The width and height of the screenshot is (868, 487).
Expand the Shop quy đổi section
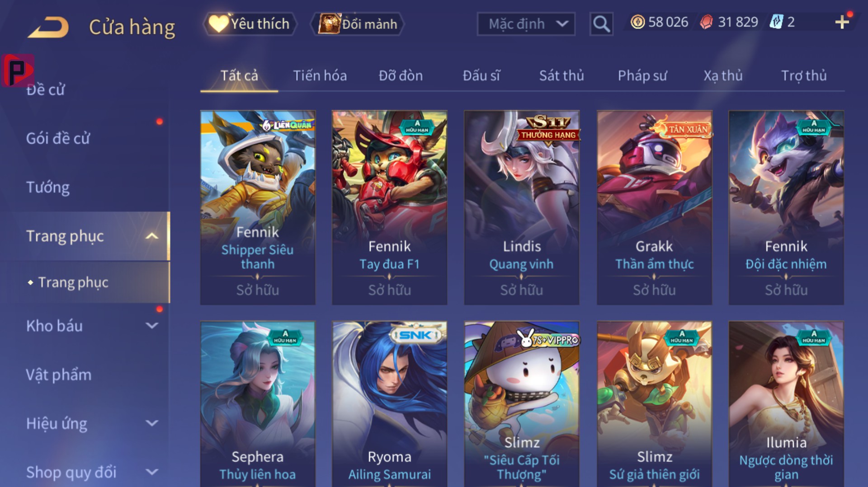click(152, 472)
